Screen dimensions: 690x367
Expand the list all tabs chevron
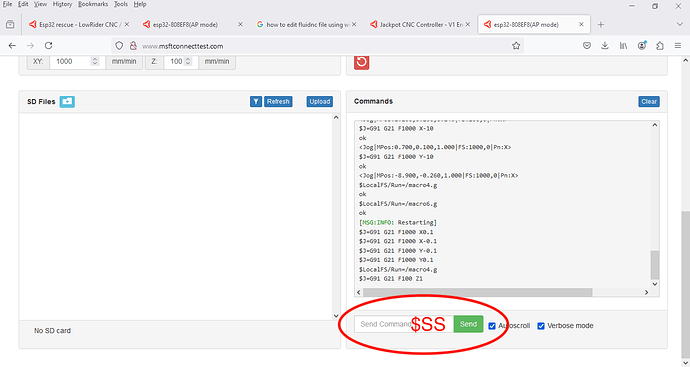coord(679,25)
